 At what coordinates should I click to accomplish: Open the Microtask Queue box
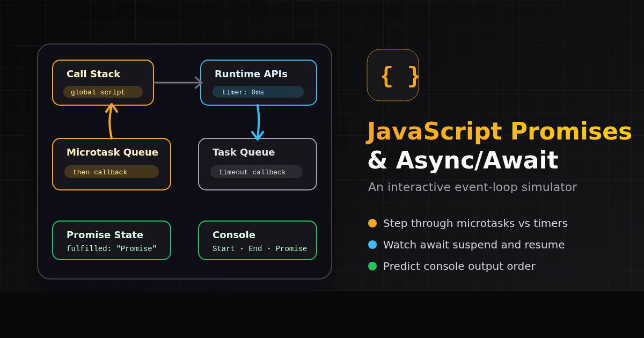[x=112, y=164]
